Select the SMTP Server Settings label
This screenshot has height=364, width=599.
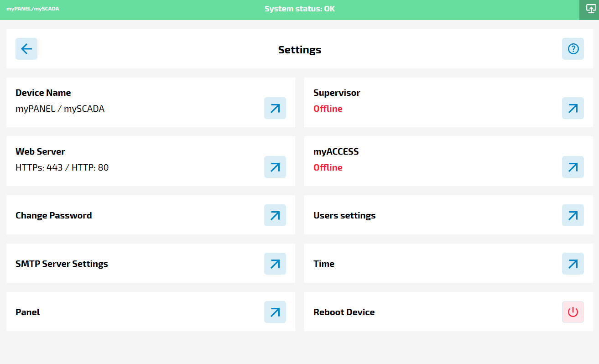tap(62, 264)
